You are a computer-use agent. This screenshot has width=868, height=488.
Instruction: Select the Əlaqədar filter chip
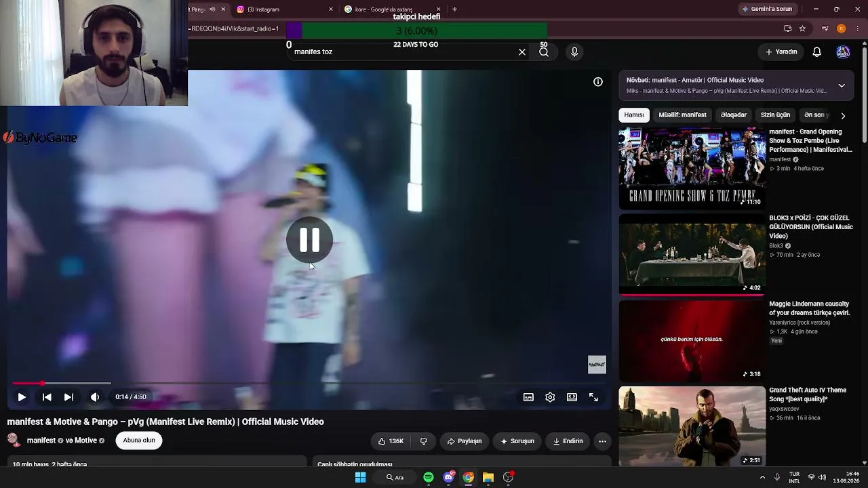pos(734,115)
